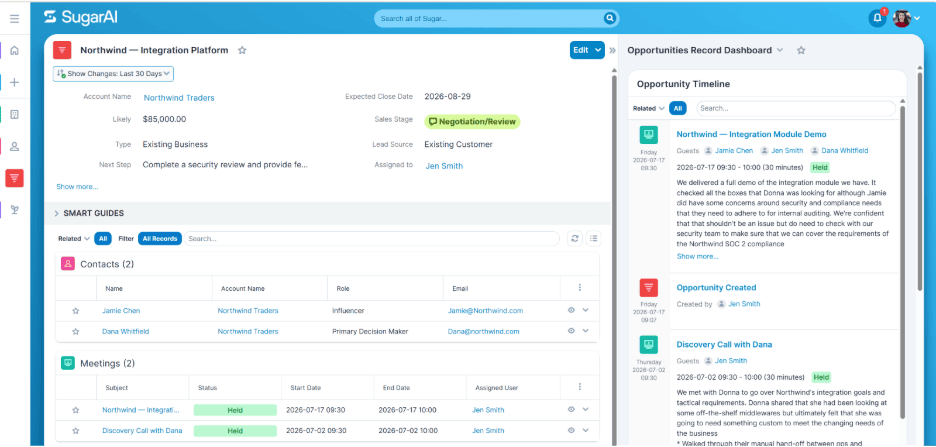936x447 pixels.
Task: Open Accounts module building icon
Action: point(14,114)
